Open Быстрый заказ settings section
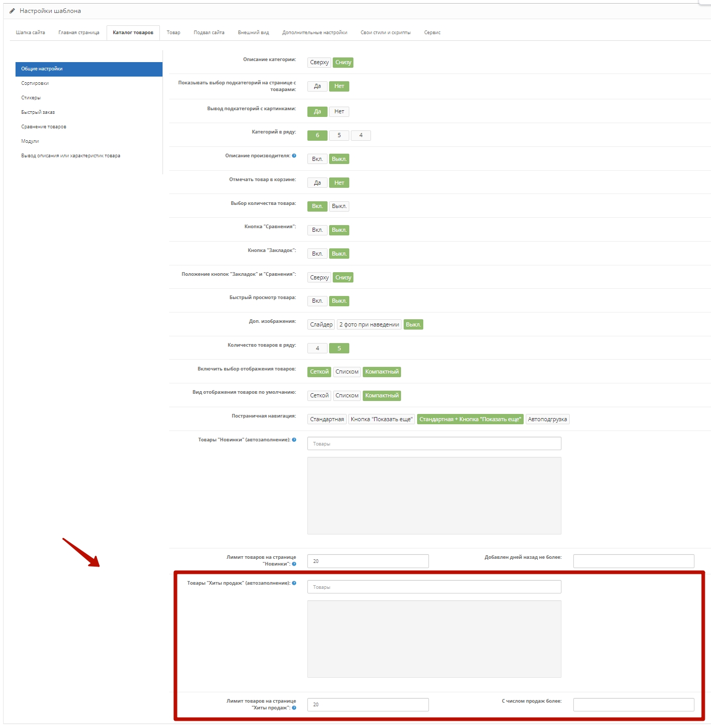Viewport: 711px width, 728px height. (x=38, y=112)
